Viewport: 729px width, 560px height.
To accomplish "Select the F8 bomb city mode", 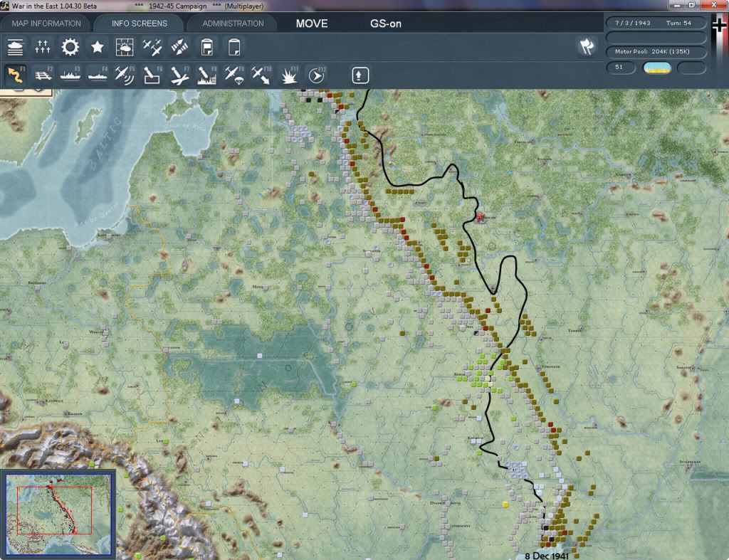I will pos(206,75).
